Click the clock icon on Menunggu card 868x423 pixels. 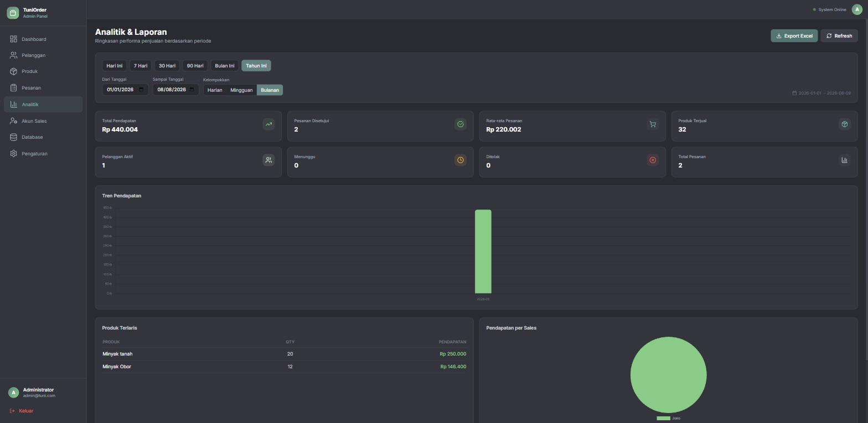461,160
